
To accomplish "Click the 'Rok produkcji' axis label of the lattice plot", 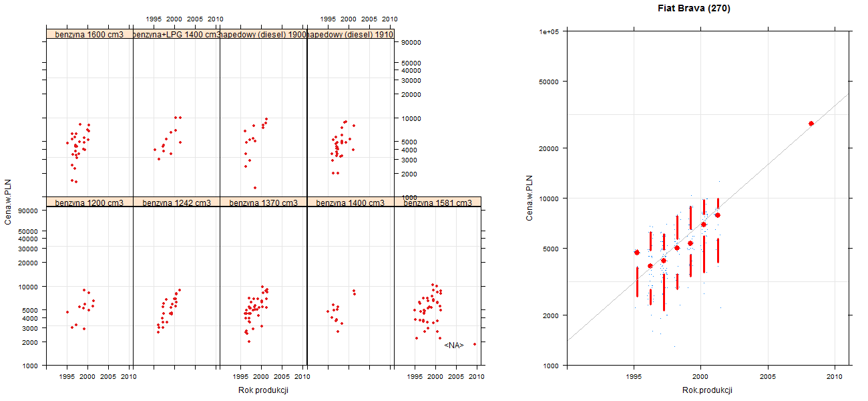I will coord(263,390).
